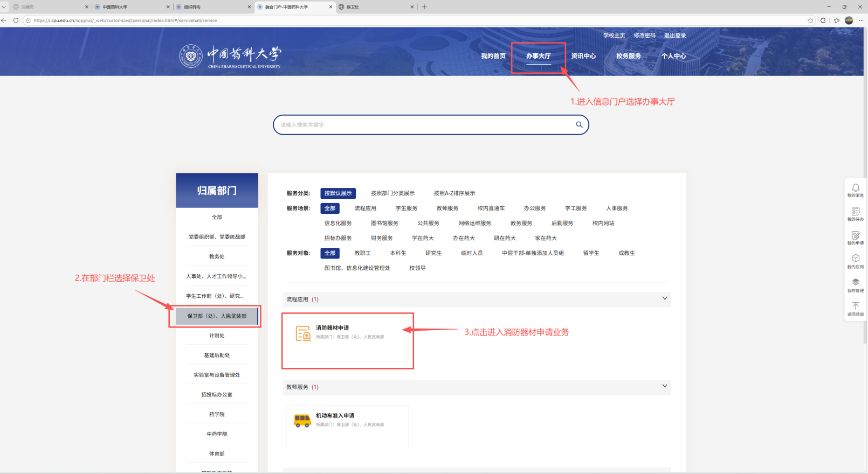Click 返回顶部 up-arrow icon
This screenshot has width=868, height=474.
tap(855, 306)
